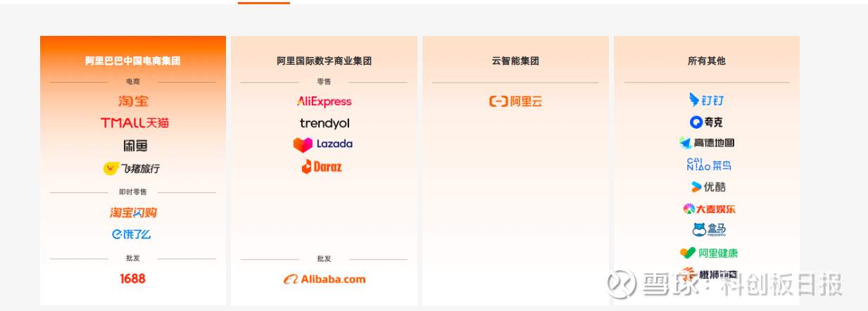
Task: Open the Youku (优酷) logo
Action: [707, 187]
